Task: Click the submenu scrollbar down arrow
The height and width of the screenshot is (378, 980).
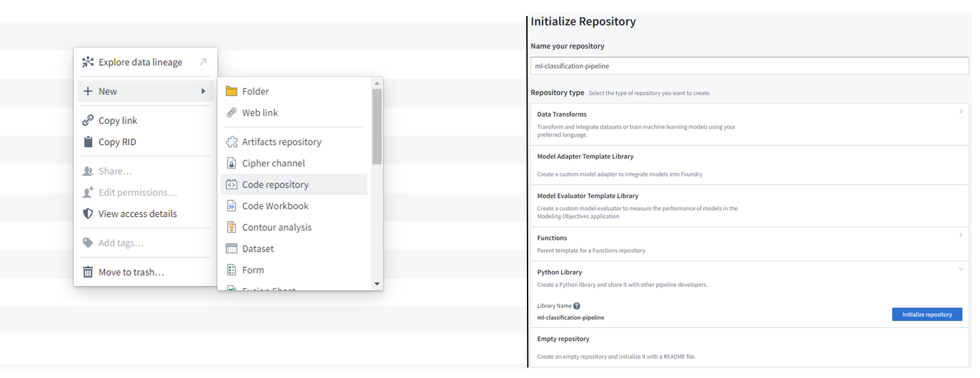Action: click(377, 284)
